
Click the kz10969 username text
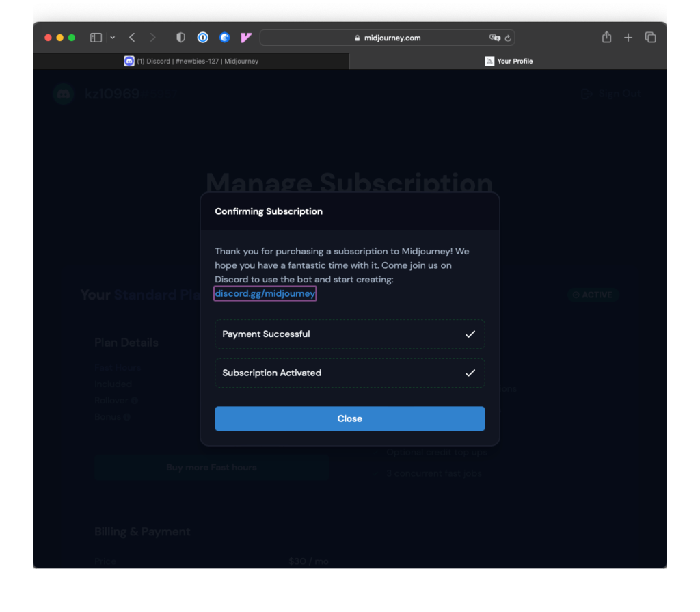tap(112, 94)
